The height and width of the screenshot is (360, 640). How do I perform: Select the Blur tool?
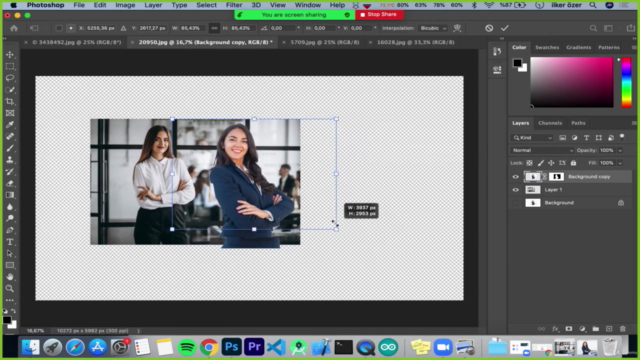coord(10,207)
